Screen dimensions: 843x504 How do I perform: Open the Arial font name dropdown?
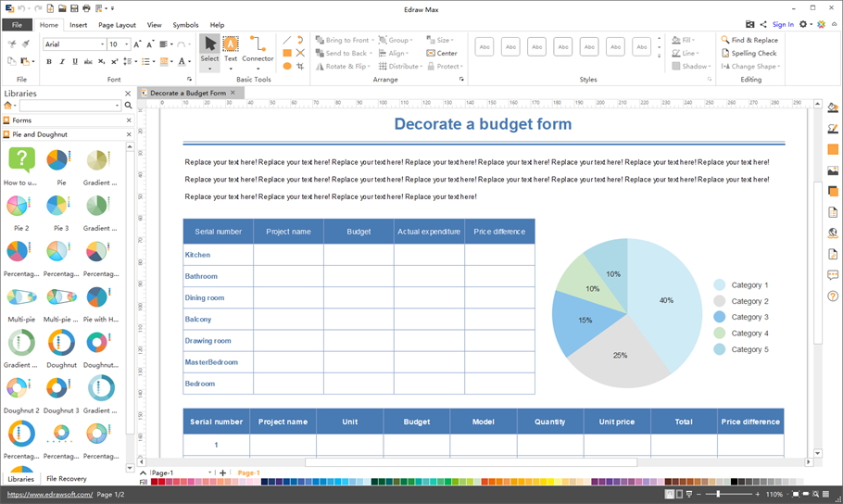(x=101, y=44)
